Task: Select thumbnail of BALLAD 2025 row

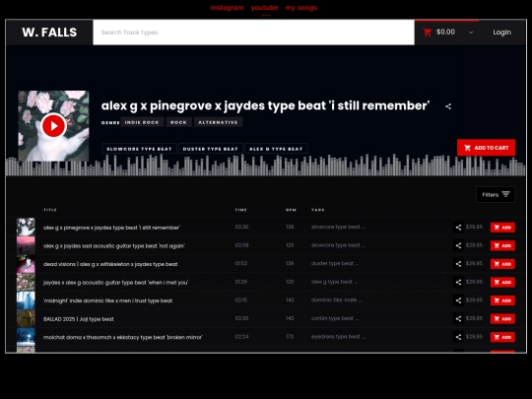Action: pyautogui.click(x=26, y=318)
